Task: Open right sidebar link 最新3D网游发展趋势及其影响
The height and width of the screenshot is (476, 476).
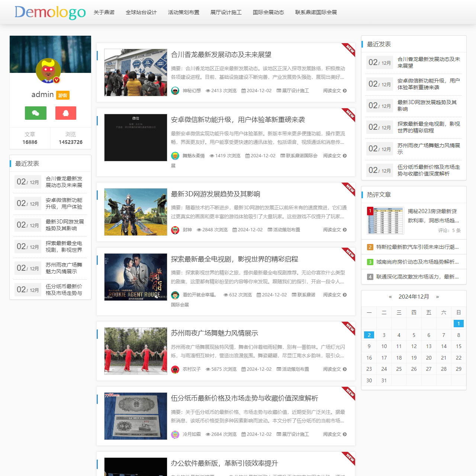Action: coord(427,106)
